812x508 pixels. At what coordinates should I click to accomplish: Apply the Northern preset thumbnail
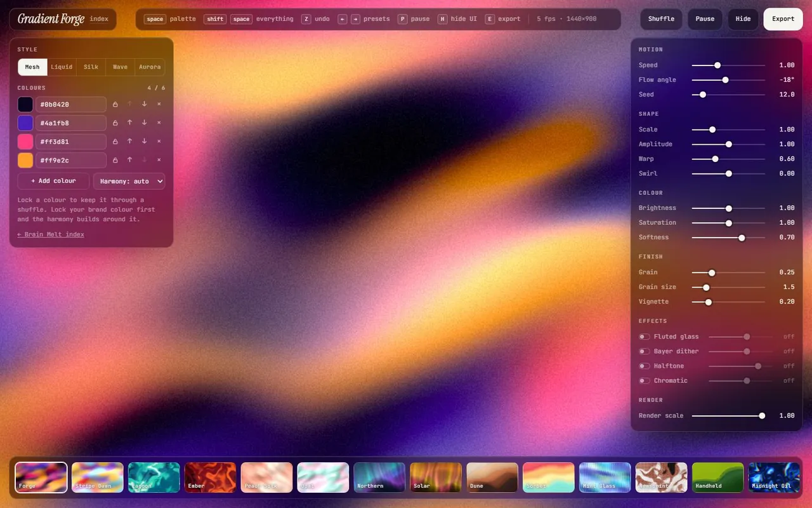click(379, 478)
